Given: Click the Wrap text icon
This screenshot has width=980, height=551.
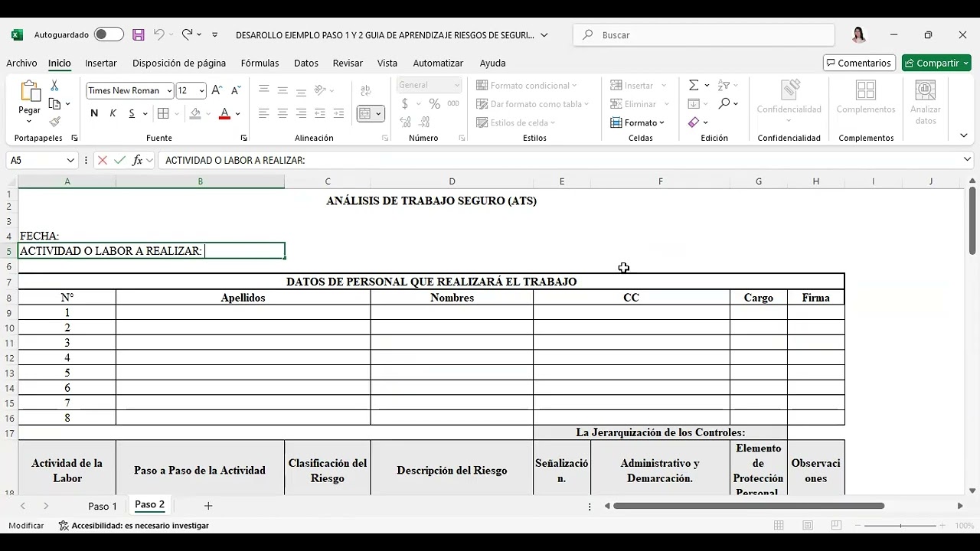Looking at the screenshot, I should 365,90.
